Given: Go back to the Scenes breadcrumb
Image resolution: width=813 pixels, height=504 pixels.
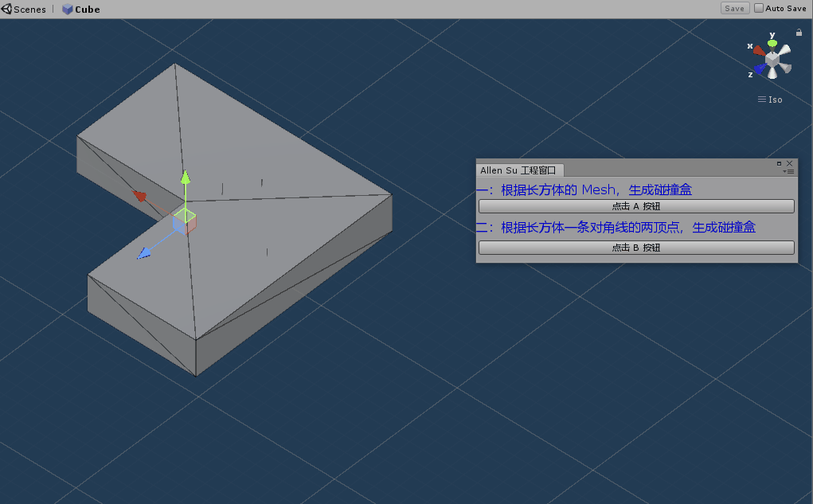Looking at the screenshot, I should [x=29, y=10].
